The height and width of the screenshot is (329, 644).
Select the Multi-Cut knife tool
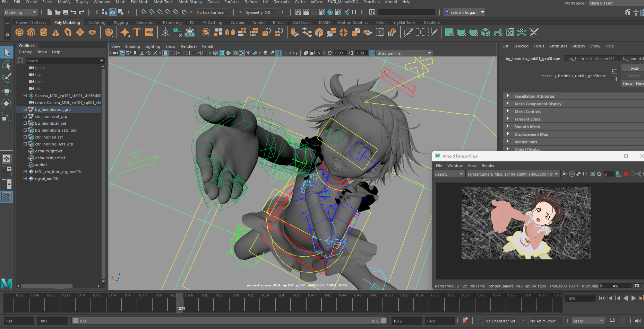[409, 33]
